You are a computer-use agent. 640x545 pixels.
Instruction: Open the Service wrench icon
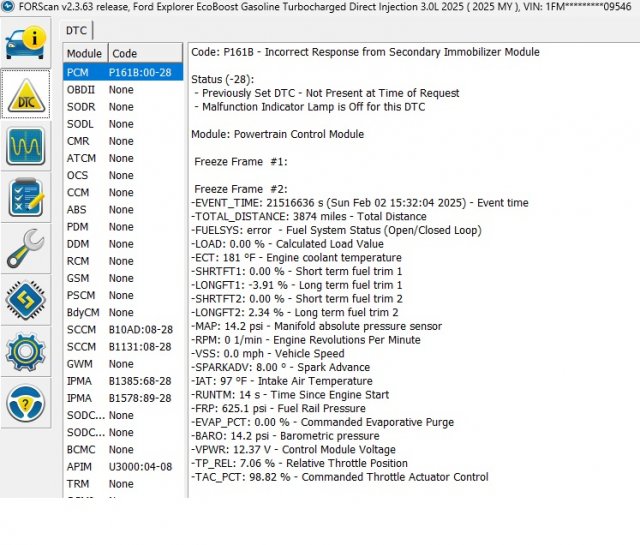pos(26,248)
